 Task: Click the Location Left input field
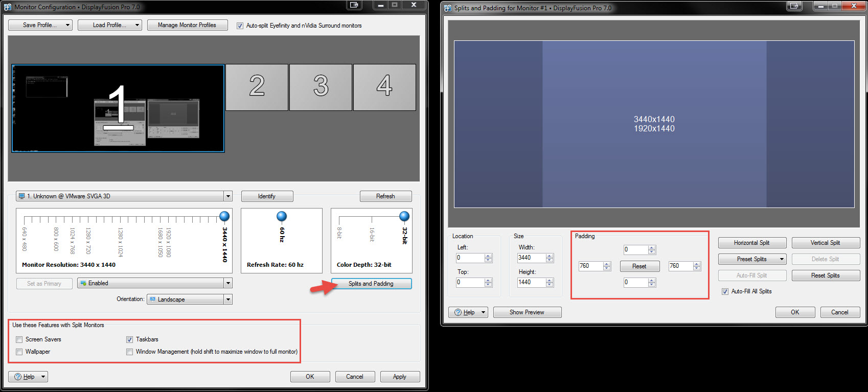(470, 258)
